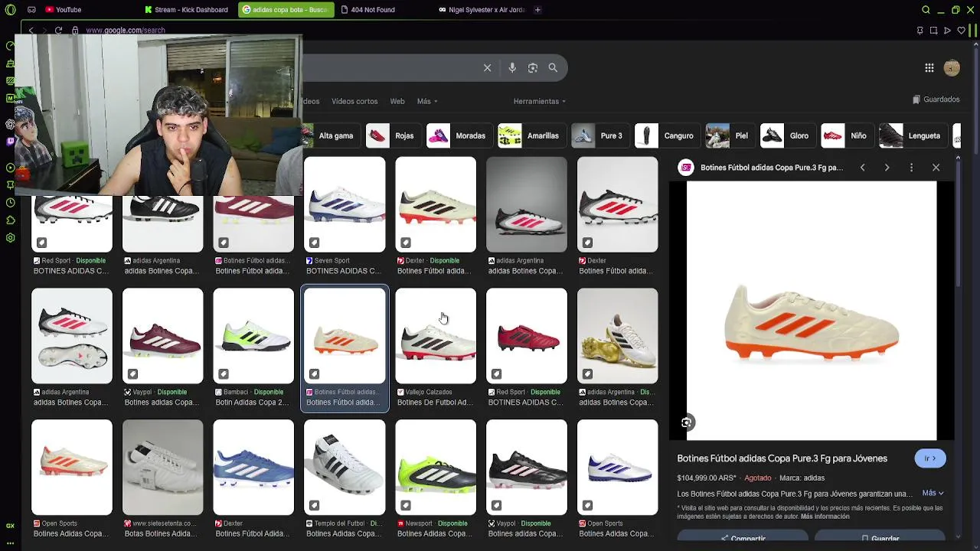
Task: Open Templo del Futbol boot thumbnail
Action: (x=345, y=468)
